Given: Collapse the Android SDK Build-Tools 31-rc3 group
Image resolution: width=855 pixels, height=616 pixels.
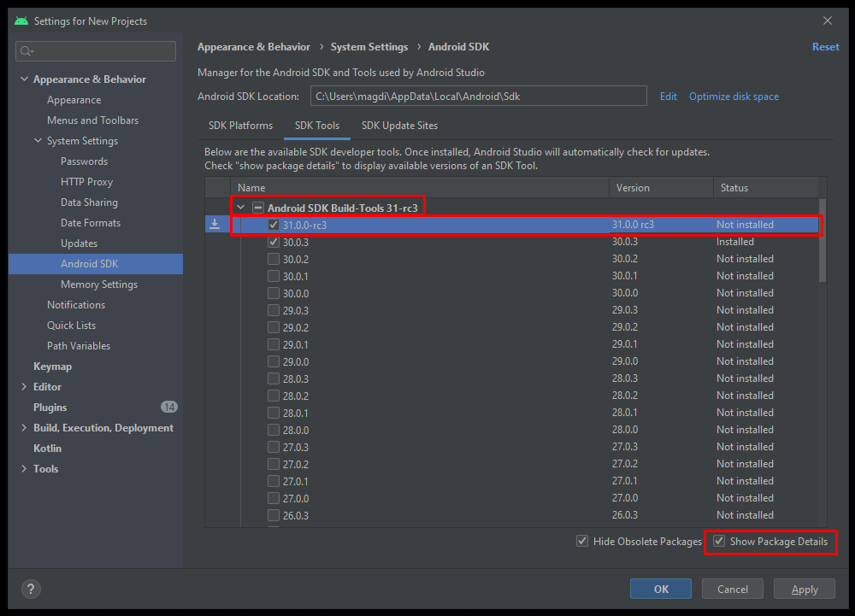Looking at the screenshot, I should [x=240, y=208].
